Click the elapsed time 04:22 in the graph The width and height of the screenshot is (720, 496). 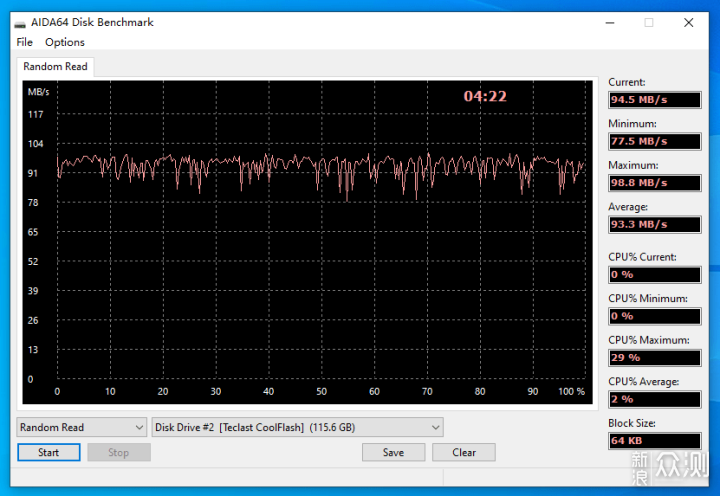click(x=485, y=96)
